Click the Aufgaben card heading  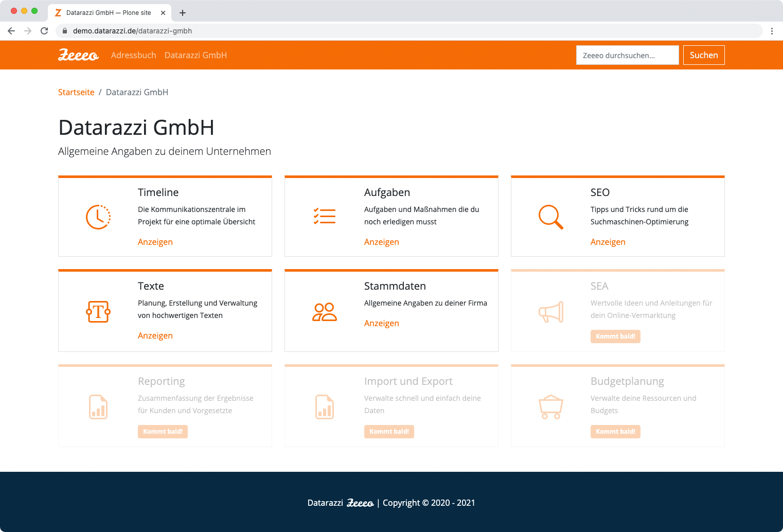[387, 192]
